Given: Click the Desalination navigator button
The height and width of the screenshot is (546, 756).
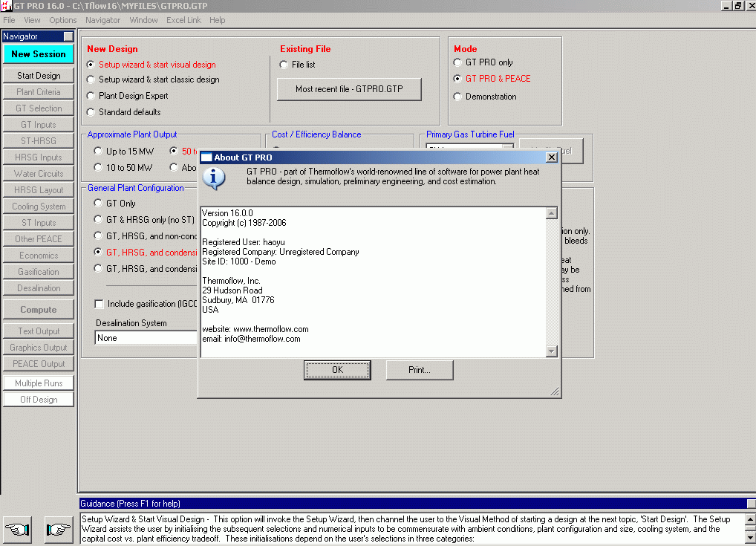Looking at the screenshot, I should (x=39, y=288).
